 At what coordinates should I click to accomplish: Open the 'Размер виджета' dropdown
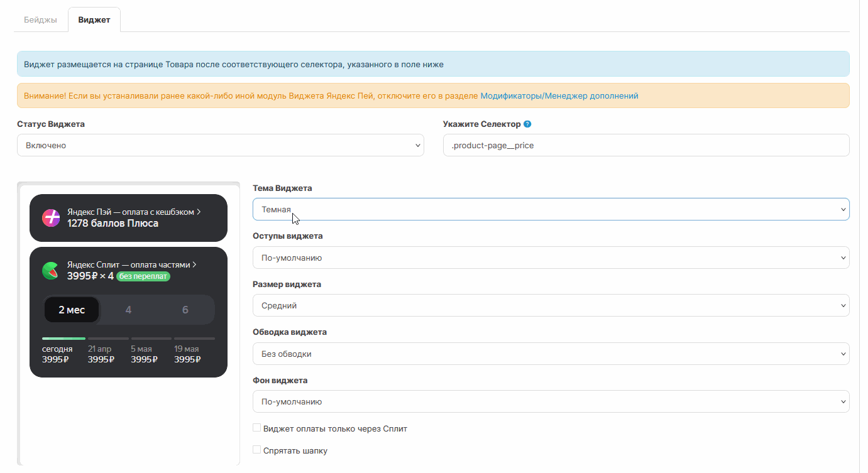[x=551, y=306]
